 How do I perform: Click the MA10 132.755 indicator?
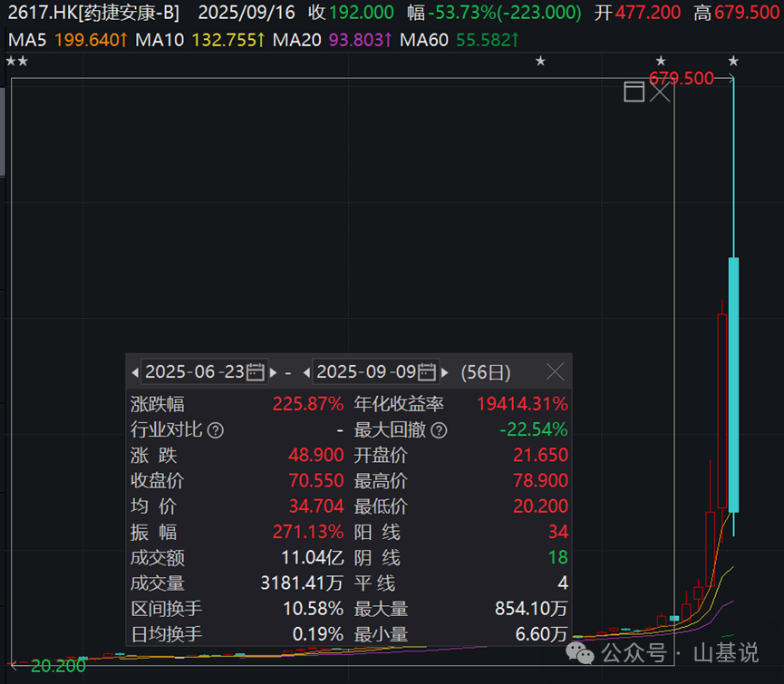pyautogui.click(x=200, y=40)
